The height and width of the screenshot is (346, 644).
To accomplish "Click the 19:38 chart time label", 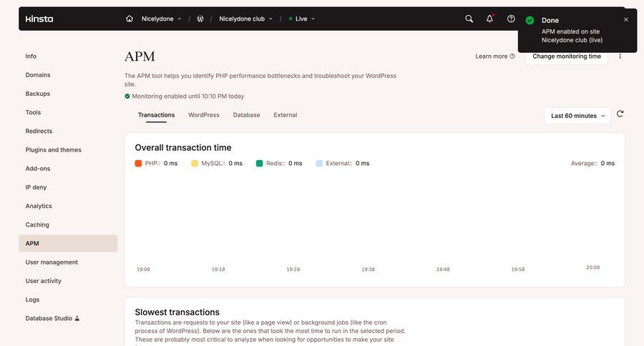I will coord(368,270).
